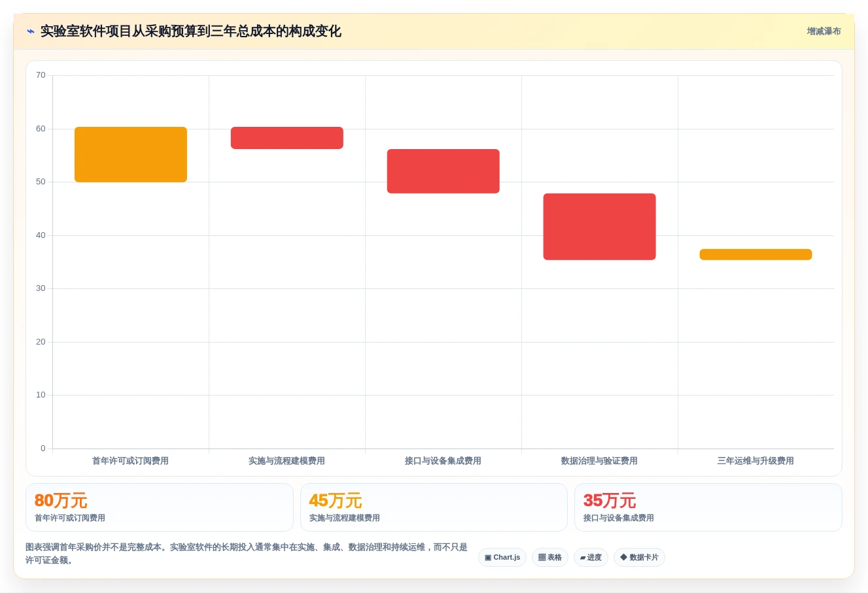Click the chart title 实验室软件项目 heading
This screenshot has width=868, height=593.
pyautogui.click(x=191, y=31)
